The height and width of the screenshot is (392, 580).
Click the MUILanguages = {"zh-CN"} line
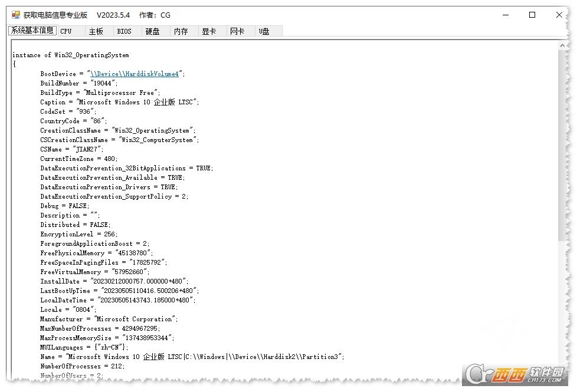(84, 347)
